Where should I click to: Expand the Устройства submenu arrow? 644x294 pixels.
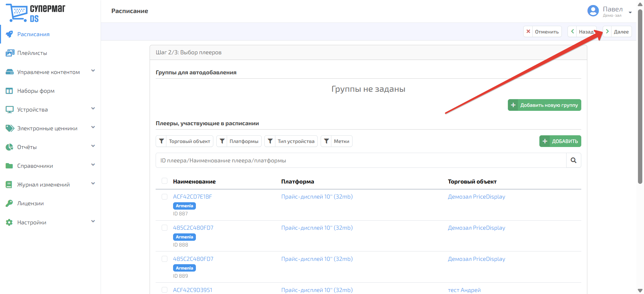(x=93, y=108)
